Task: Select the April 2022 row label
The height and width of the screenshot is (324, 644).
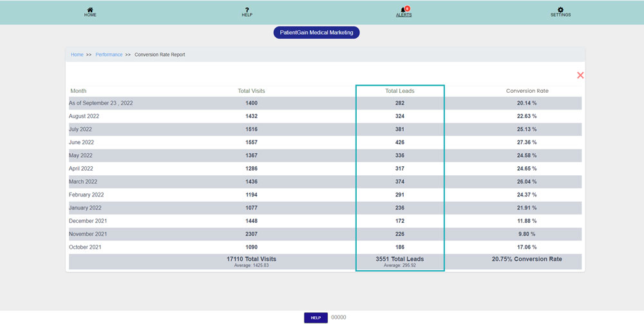Action: pyautogui.click(x=81, y=169)
